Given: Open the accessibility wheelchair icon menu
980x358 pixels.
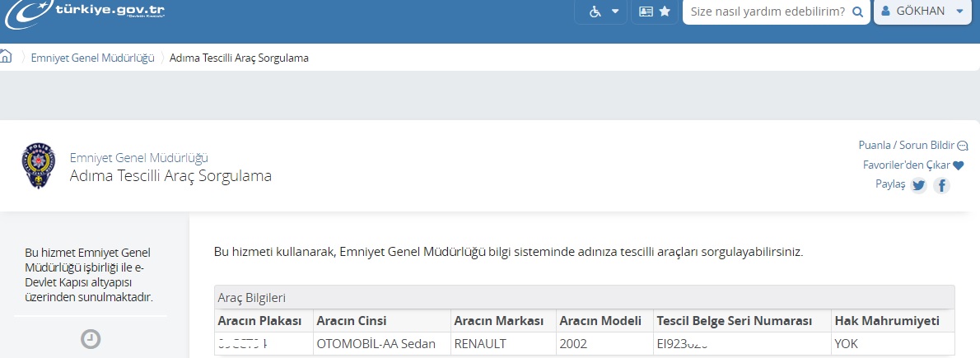Looking at the screenshot, I should (x=595, y=12).
